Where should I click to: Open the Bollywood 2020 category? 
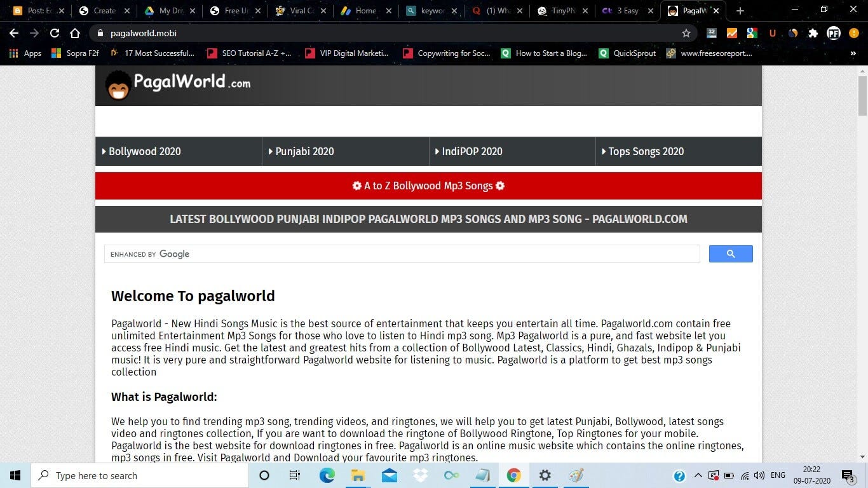tap(179, 151)
